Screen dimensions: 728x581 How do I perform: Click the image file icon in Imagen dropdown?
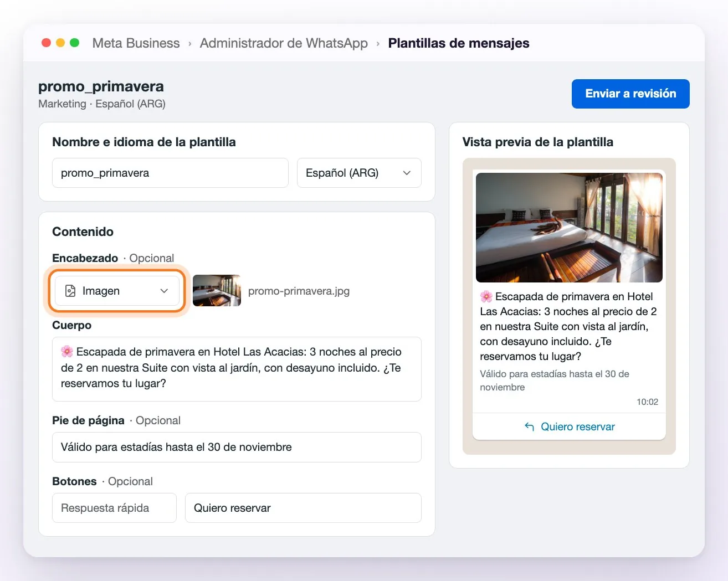[x=70, y=291]
